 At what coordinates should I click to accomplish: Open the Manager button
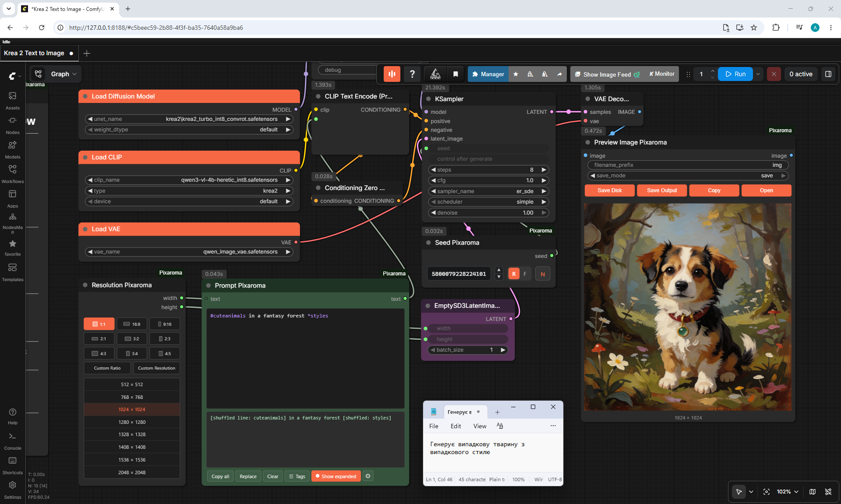488,74
